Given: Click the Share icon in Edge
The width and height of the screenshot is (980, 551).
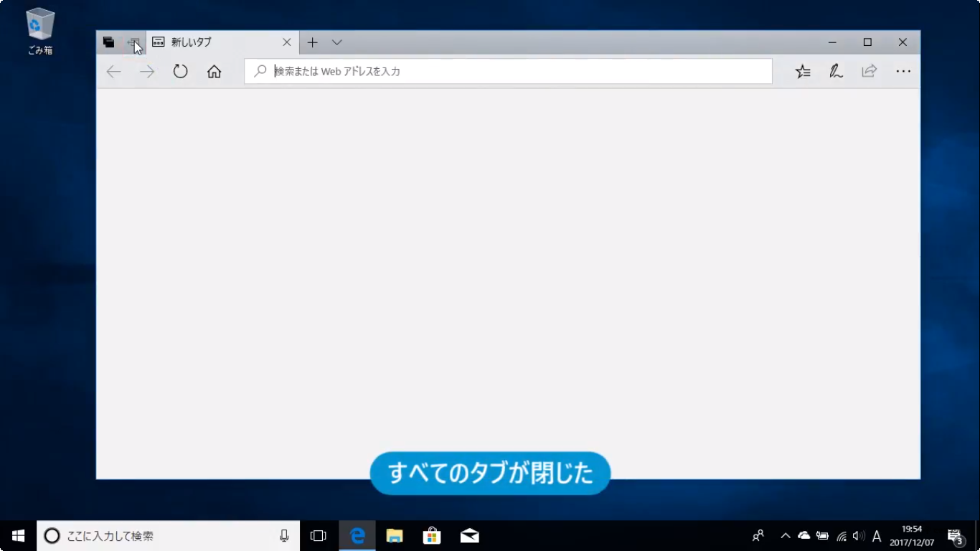Looking at the screenshot, I should tap(870, 71).
